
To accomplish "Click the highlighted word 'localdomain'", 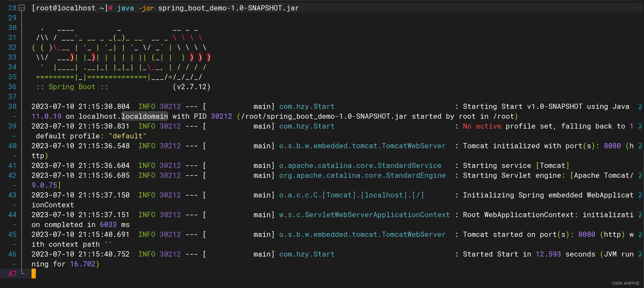I will click(x=145, y=116).
